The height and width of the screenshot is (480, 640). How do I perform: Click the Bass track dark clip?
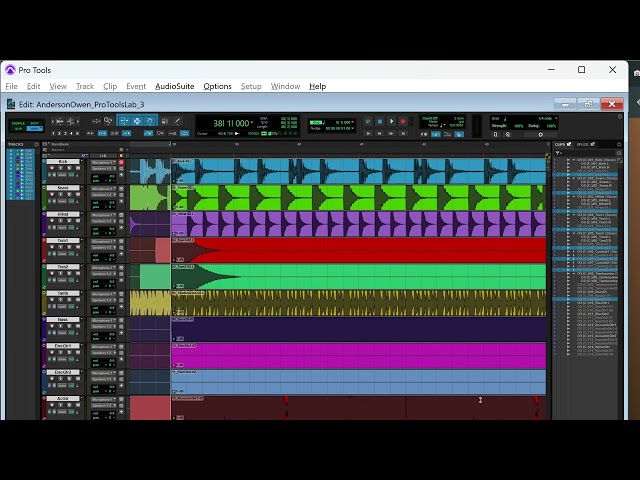(x=358, y=329)
